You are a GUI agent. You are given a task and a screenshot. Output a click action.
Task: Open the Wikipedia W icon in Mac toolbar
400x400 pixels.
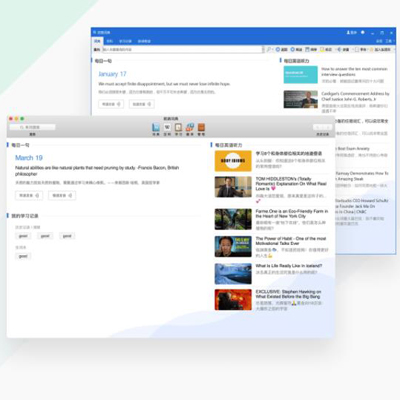[x=167, y=127]
